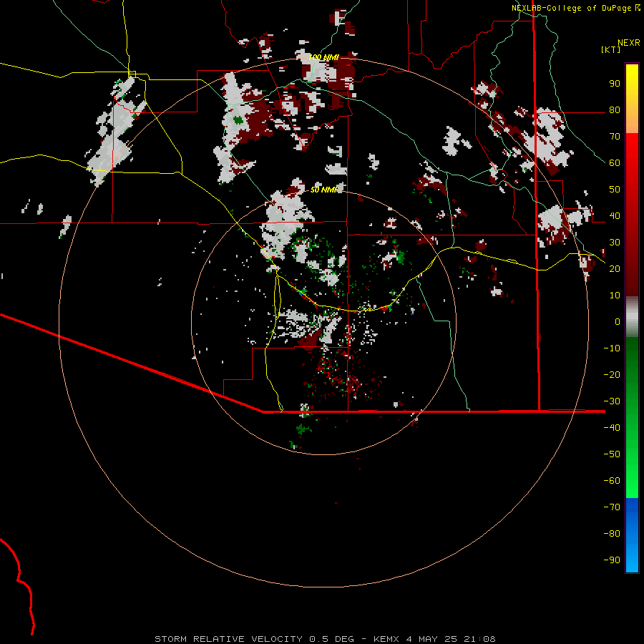
Task: Click the -20 velocity scale label
Action: click(x=612, y=375)
